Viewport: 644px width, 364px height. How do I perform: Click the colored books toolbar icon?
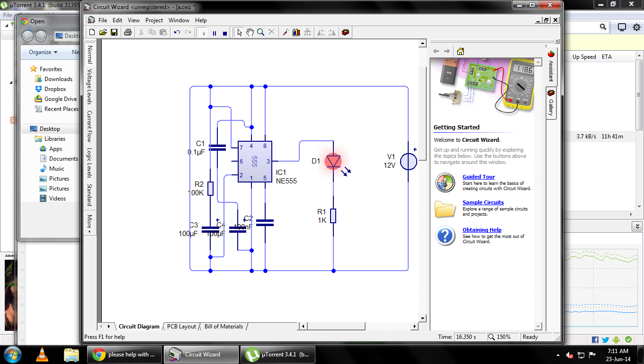pos(296,32)
